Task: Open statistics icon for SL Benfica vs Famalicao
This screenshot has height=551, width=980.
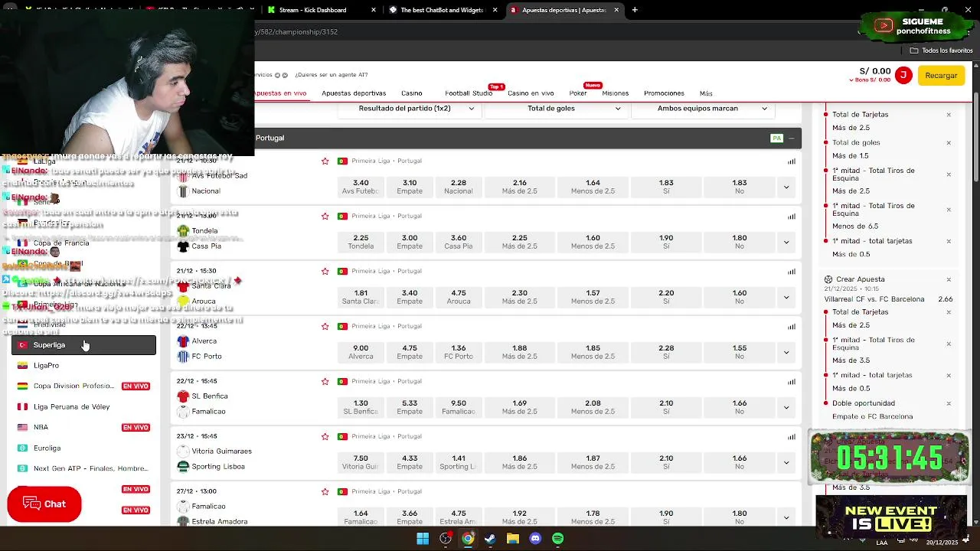Action: [792, 381]
